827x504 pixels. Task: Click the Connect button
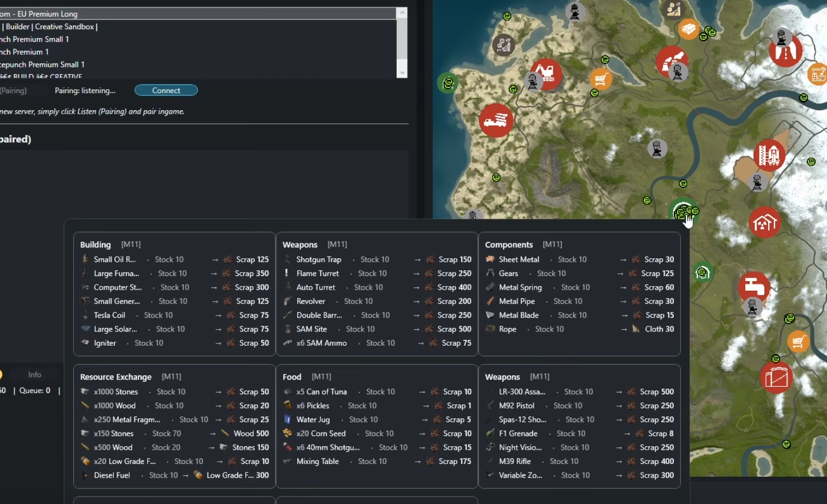[x=166, y=90]
